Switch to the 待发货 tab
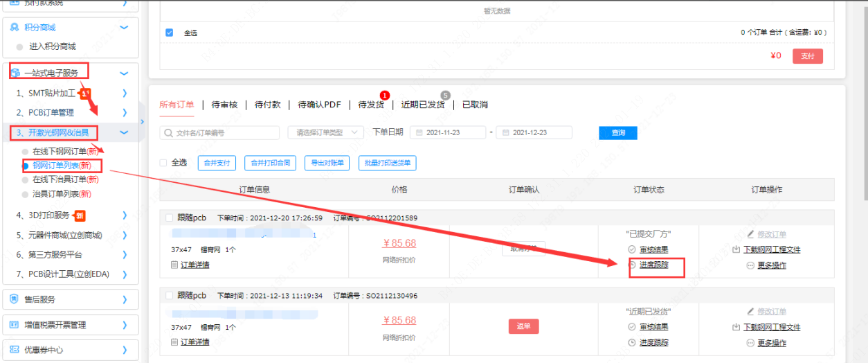Viewport: 868px width, 363px height. pos(372,105)
